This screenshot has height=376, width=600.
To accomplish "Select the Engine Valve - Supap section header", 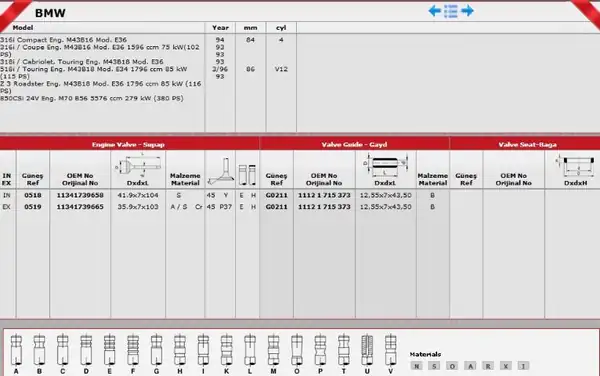I will point(129,144).
